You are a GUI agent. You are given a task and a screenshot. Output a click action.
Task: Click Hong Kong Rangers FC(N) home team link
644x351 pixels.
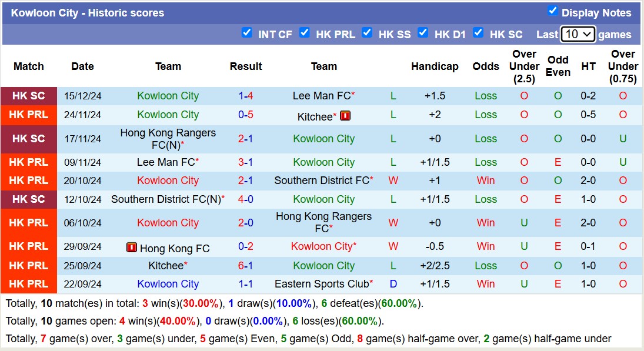[168, 139]
